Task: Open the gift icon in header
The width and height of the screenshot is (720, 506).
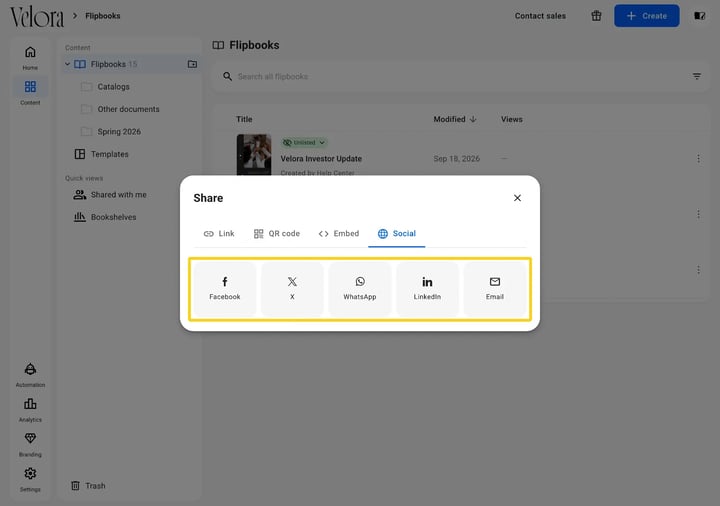Action: click(596, 16)
